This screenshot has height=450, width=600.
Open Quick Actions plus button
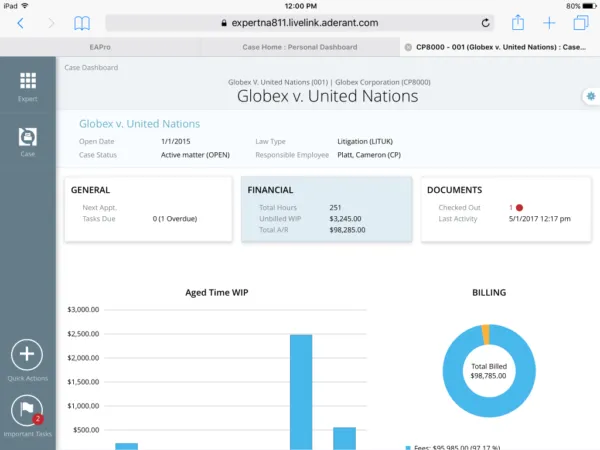(27, 354)
